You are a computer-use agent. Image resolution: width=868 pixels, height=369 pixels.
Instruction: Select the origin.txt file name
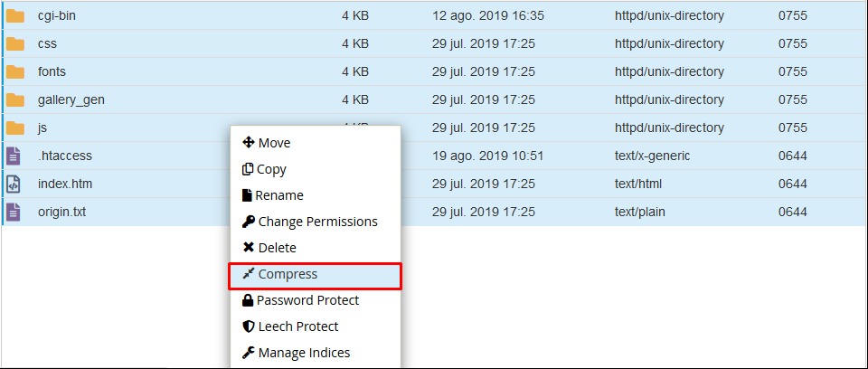click(x=61, y=212)
